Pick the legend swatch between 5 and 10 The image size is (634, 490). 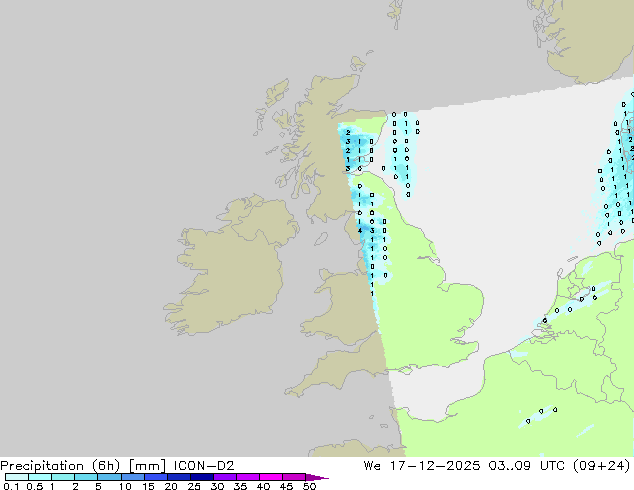(110, 477)
